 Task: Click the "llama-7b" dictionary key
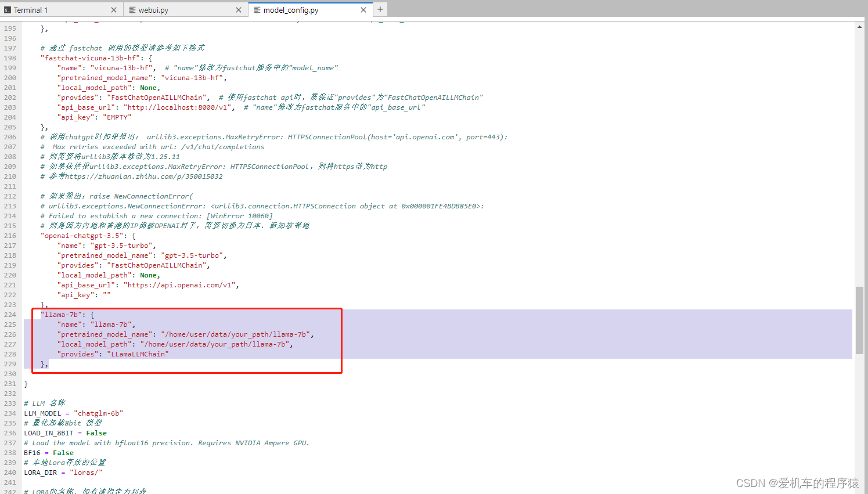[61, 315]
